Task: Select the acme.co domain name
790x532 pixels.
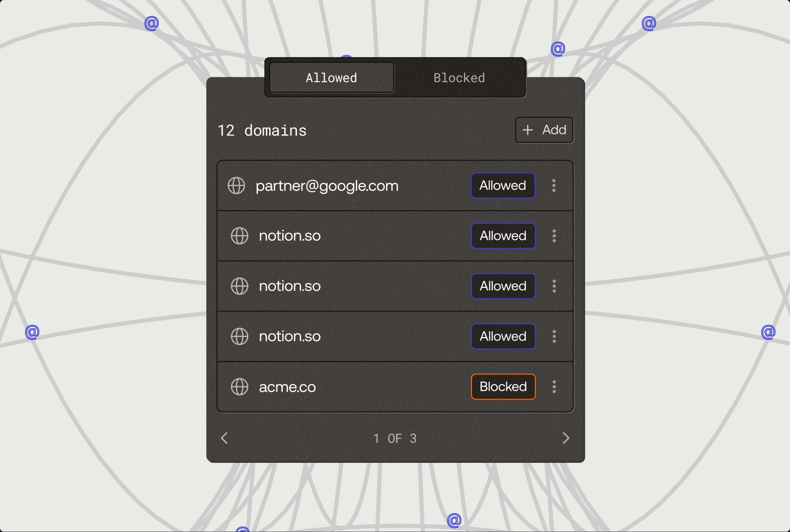Action: tap(288, 387)
